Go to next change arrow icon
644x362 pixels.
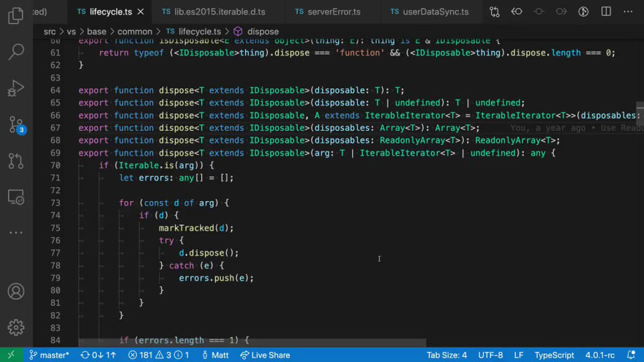coord(561,12)
